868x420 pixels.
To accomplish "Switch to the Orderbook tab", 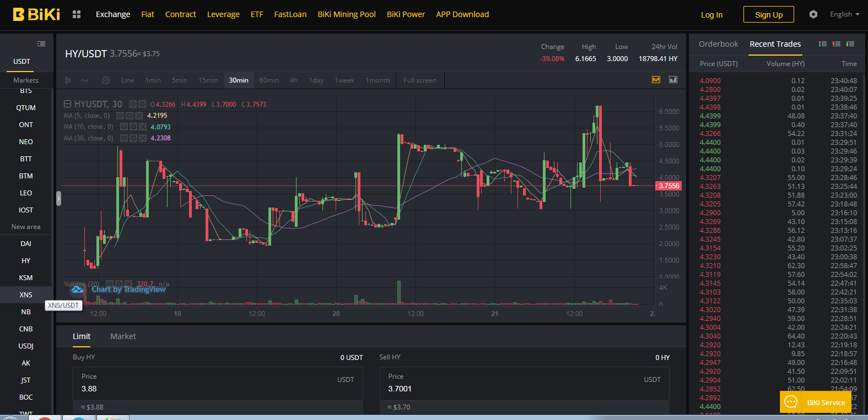I will [x=719, y=44].
